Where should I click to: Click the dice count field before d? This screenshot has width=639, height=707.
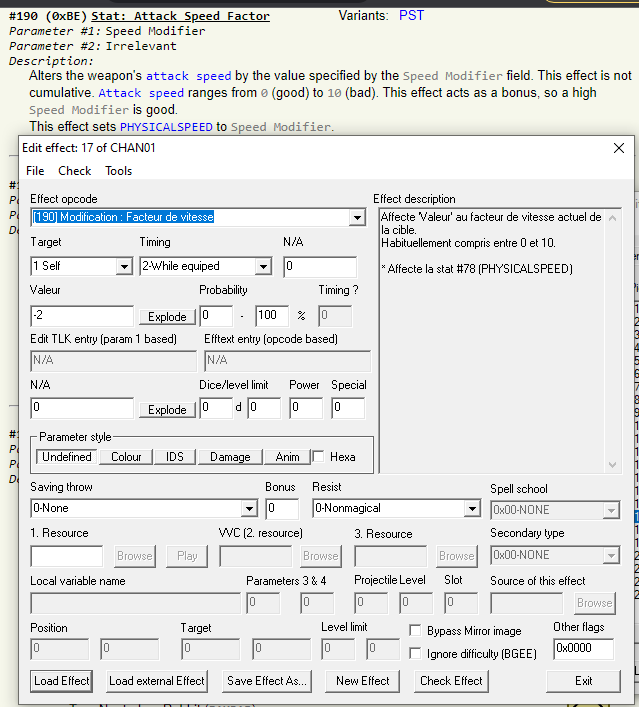coord(216,408)
